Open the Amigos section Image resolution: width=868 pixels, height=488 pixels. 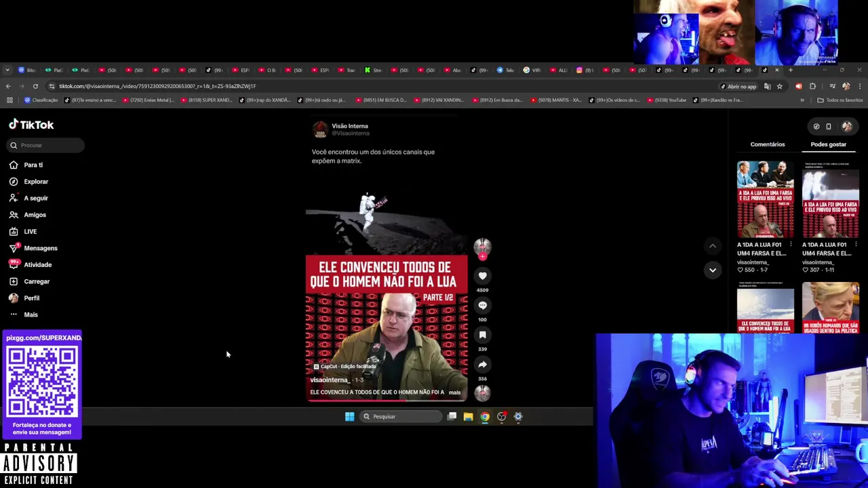click(28, 215)
